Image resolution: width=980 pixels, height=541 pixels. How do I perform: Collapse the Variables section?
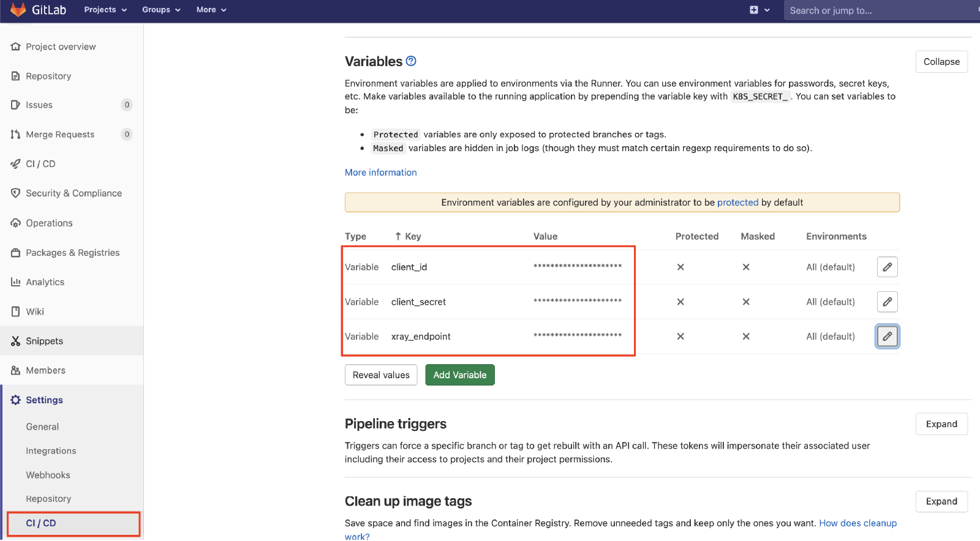(x=941, y=62)
